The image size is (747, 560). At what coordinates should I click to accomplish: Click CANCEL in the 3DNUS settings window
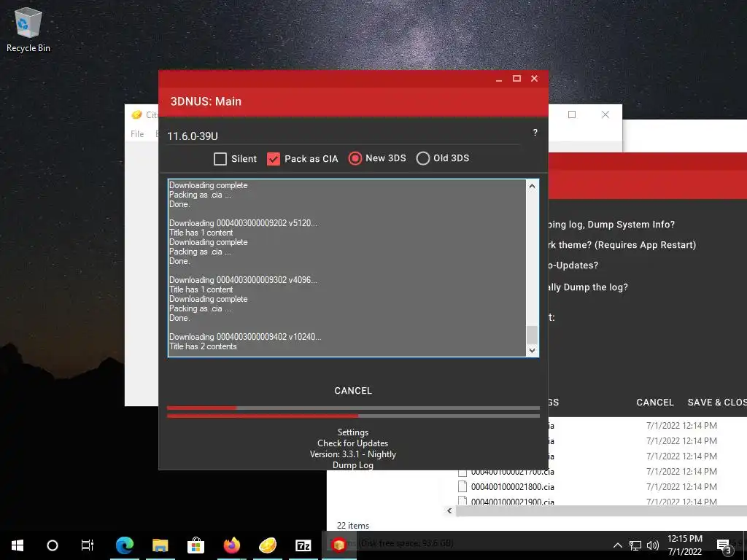click(x=655, y=402)
